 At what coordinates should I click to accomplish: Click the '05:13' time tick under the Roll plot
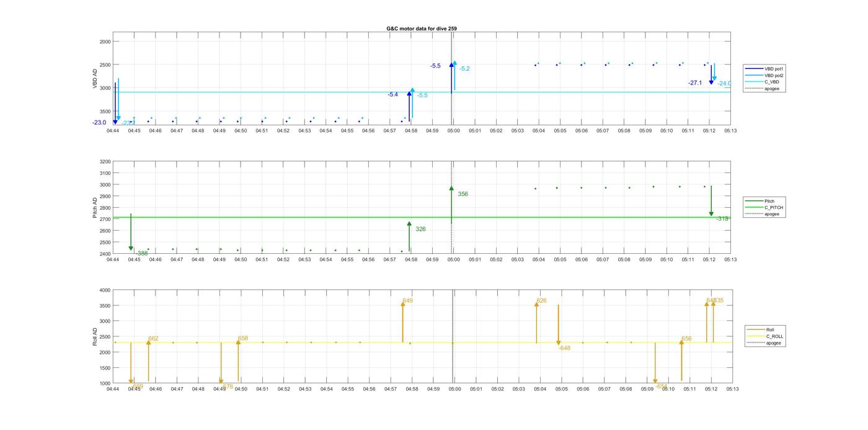tap(732, 389)
